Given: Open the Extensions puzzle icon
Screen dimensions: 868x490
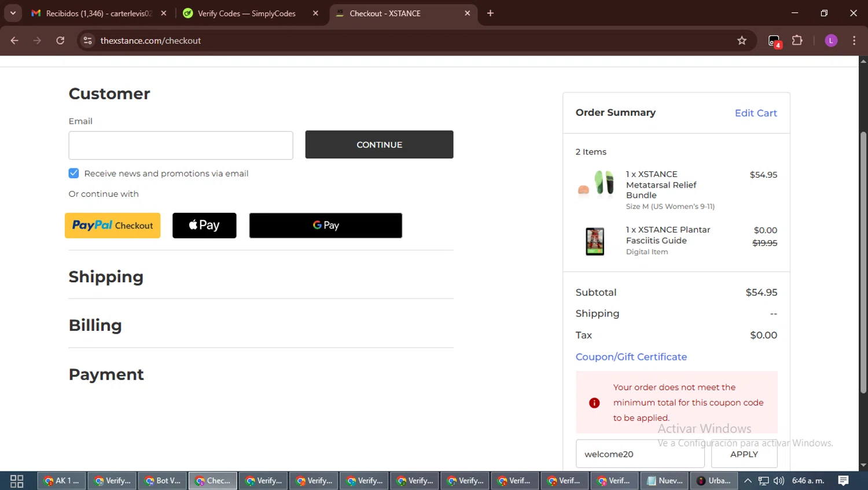Looking at the screenshot, I should tap(797, 40).
